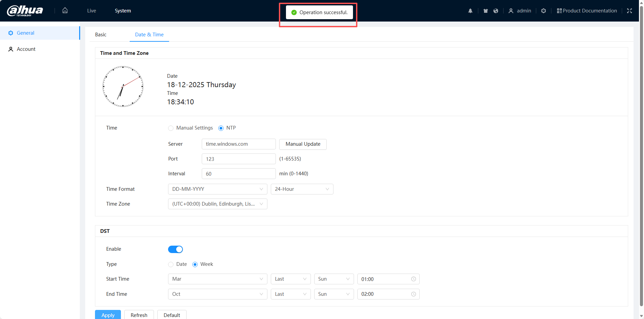Open the alarm bell notifications
The image size is (644, 319).
[x=470, y=11]
